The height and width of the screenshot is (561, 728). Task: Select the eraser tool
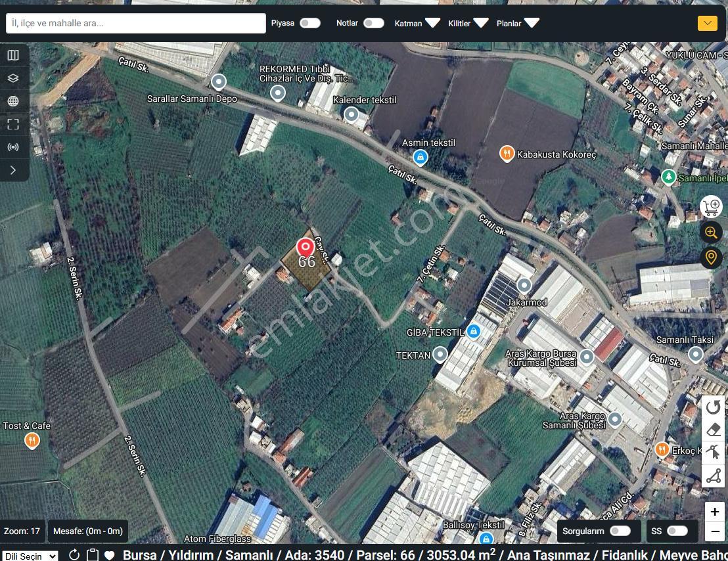[x=713, y=430]
